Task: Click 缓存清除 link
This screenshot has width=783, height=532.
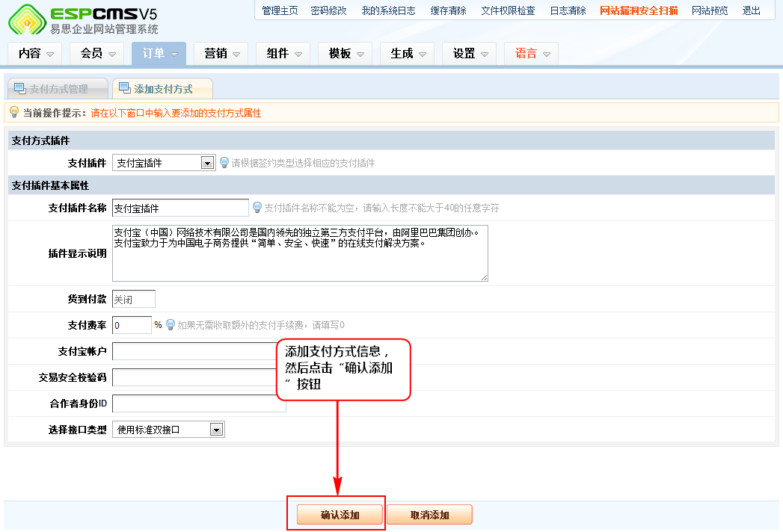Action: coord(449,10)
